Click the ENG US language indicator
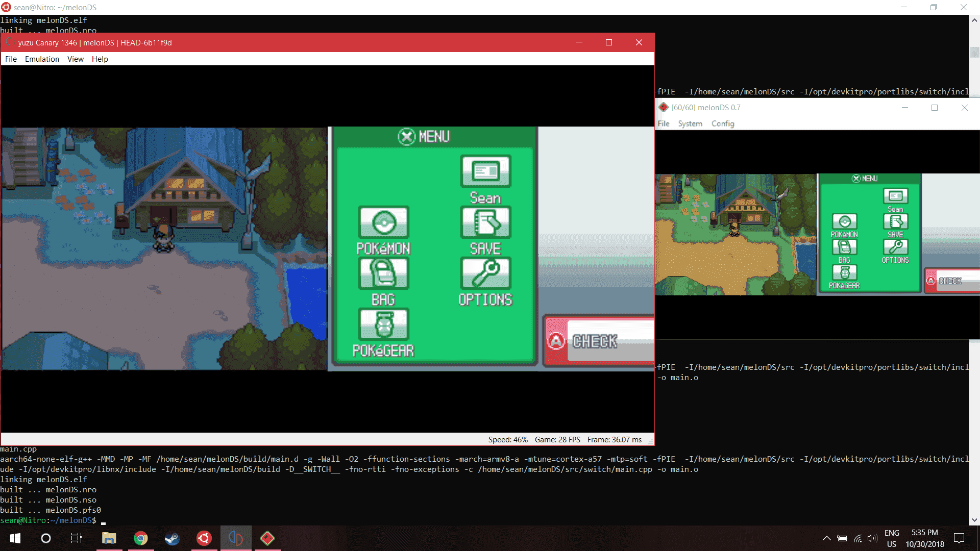Viewport: 980px width, 551px height. coord(892,538)
